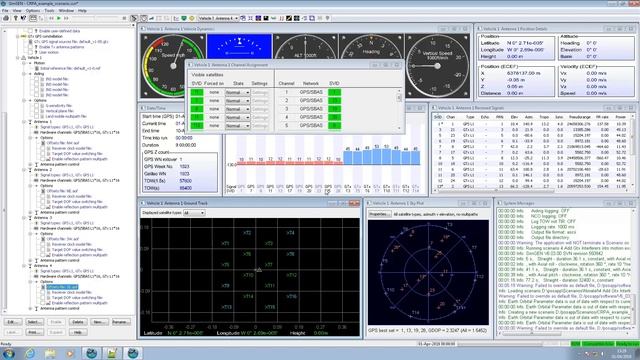The width and height of the screenshot is (640, 360).
Task: Open the Options menu
Action: click(x=33, y=11)
